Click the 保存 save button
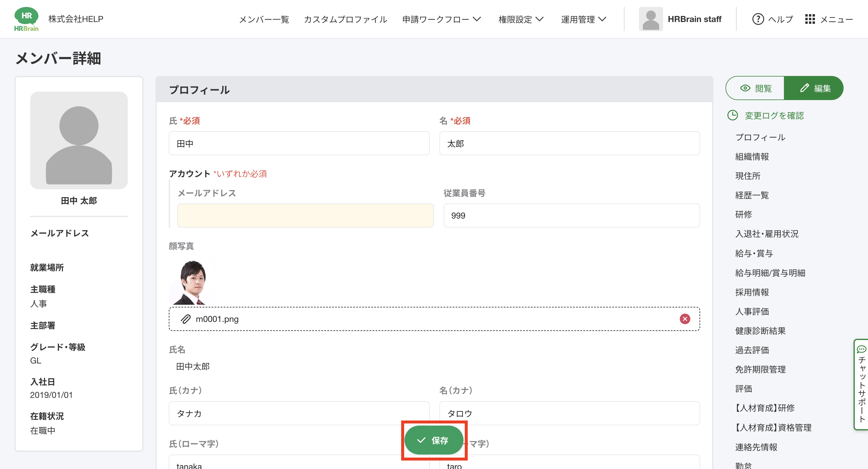 pyautogui.click(x=434, y=440)
